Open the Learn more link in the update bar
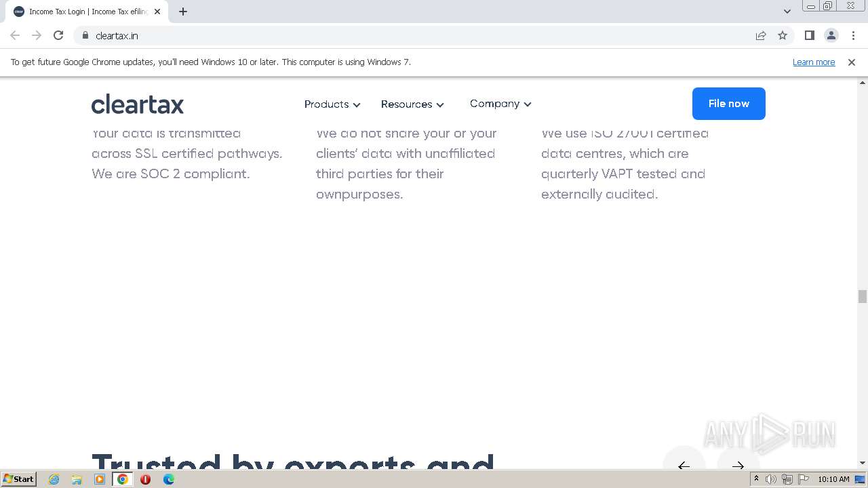This screenshot has height=488, width=868. pyautogui.click(x=814, y=62)
